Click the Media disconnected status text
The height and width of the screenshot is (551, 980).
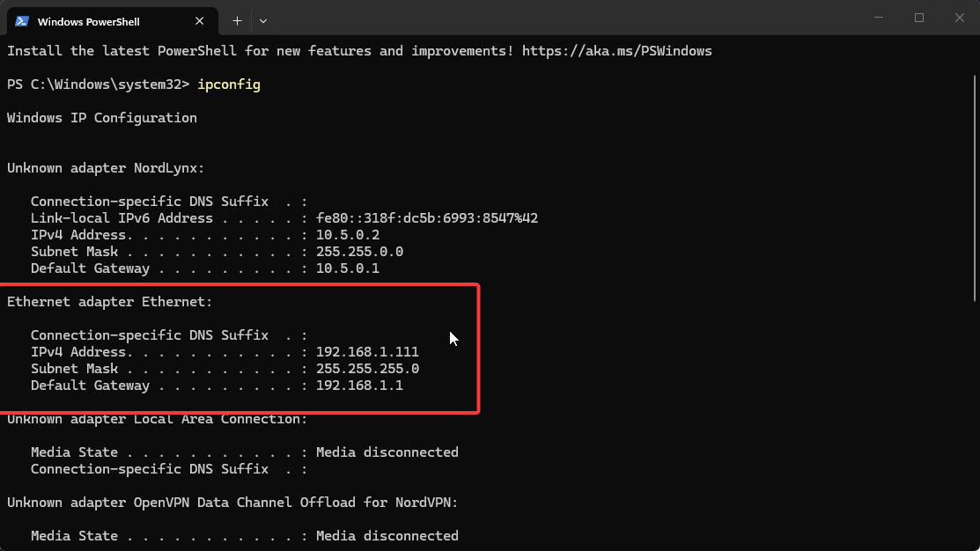coord(387,452)
